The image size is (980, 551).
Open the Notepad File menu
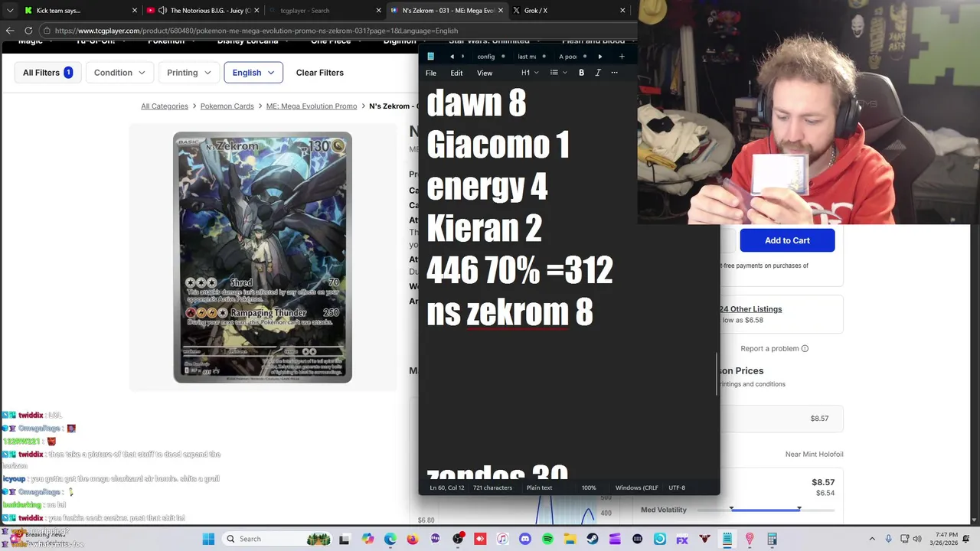coord(431,73)
